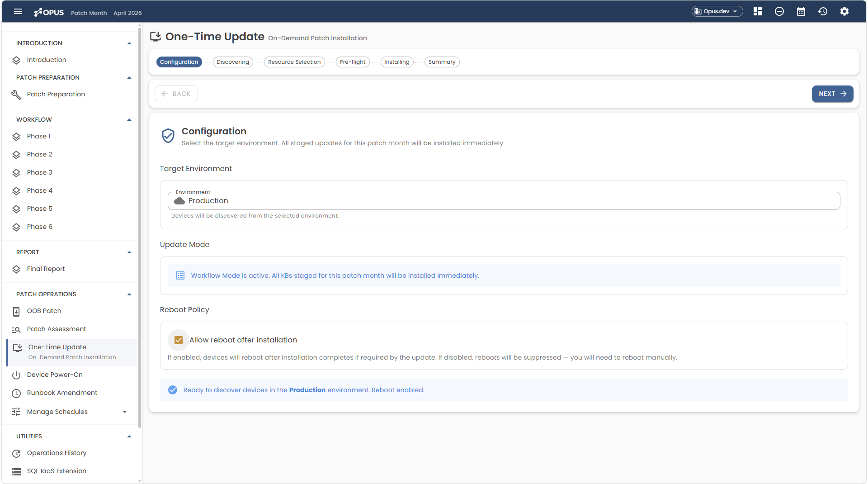
Task: Toggle Allow reboot after installation checkbox
Action: pyautogui.click(x=179, y=340)
